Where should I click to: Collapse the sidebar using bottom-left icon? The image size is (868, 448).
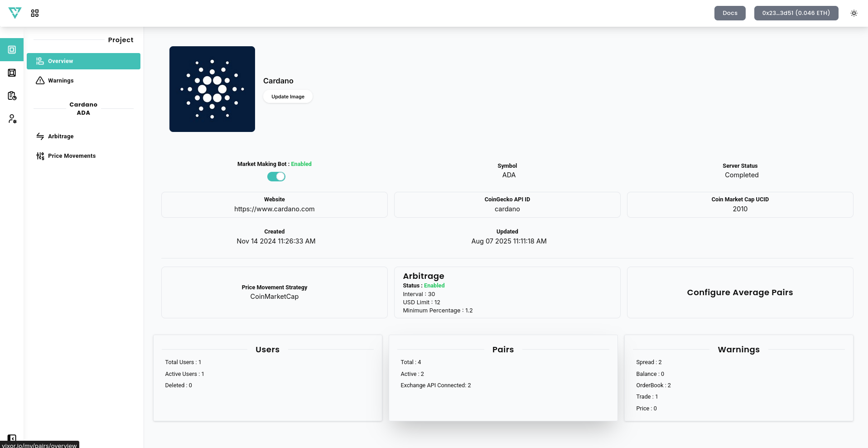click(12, 438)
